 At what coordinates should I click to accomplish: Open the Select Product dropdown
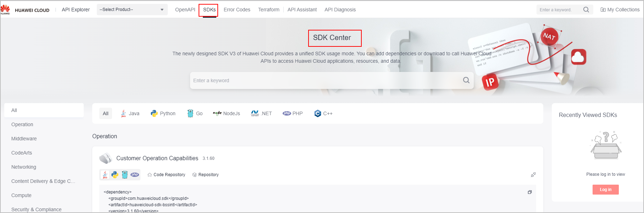[132, 10]
